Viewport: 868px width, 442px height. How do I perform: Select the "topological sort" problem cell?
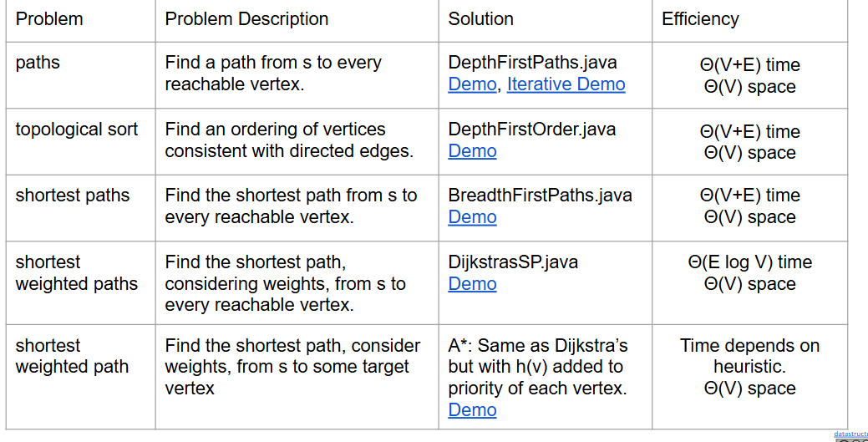coord(77,130)
